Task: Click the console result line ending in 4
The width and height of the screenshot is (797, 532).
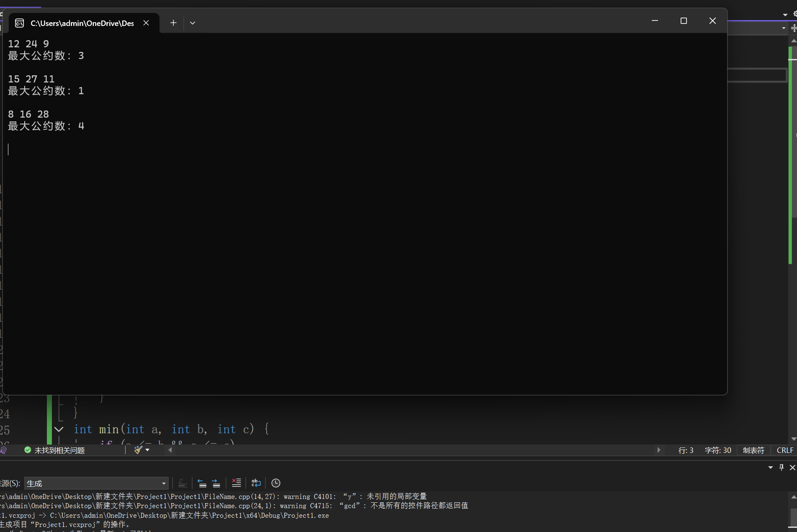Action: (46, 126)
